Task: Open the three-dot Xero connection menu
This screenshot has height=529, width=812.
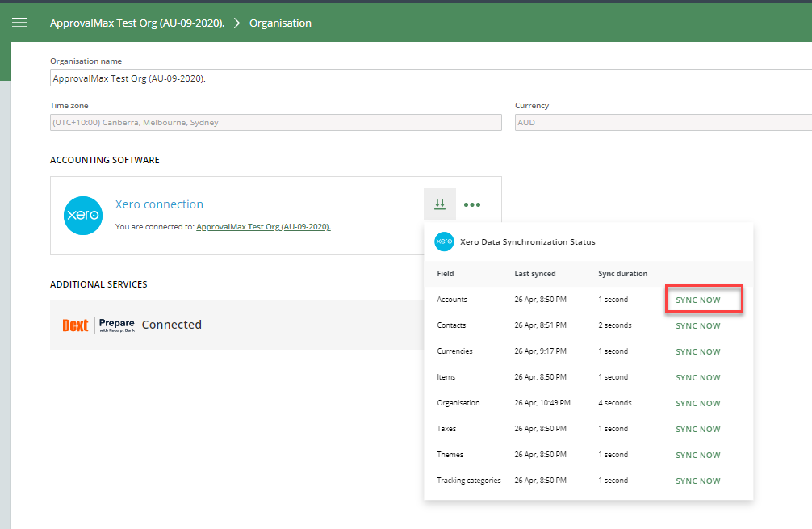Action: tap(472, 204)
